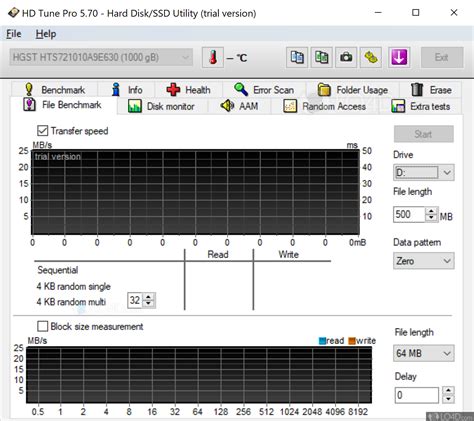Viewport: 474px width, 421px height.
Task: Click the 4 KB random single label
Action: tap(73, 286)
